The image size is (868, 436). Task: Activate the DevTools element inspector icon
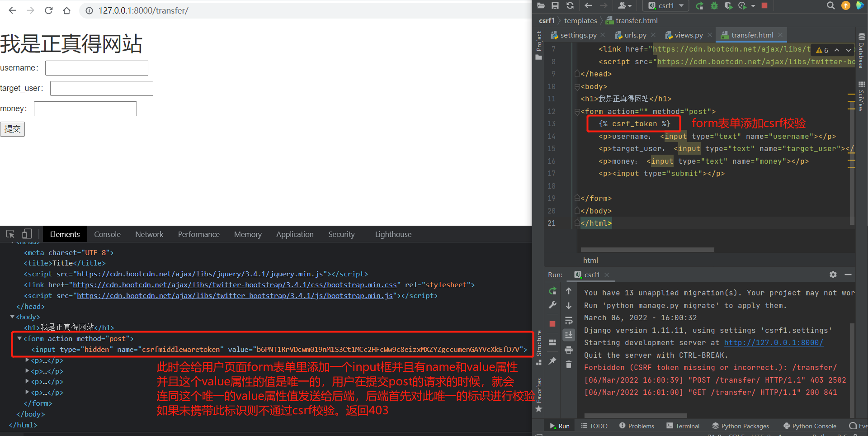pyautogui.click(x=10, y=234)
